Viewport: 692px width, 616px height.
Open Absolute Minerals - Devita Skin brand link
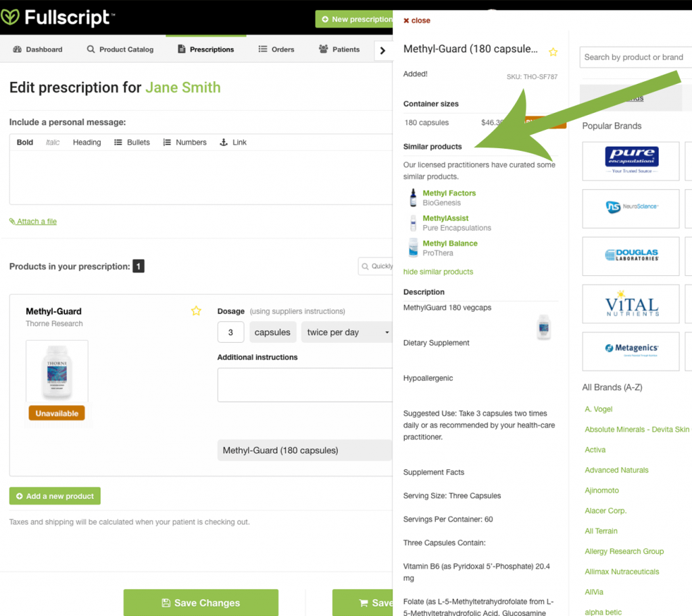click(637, 429)
